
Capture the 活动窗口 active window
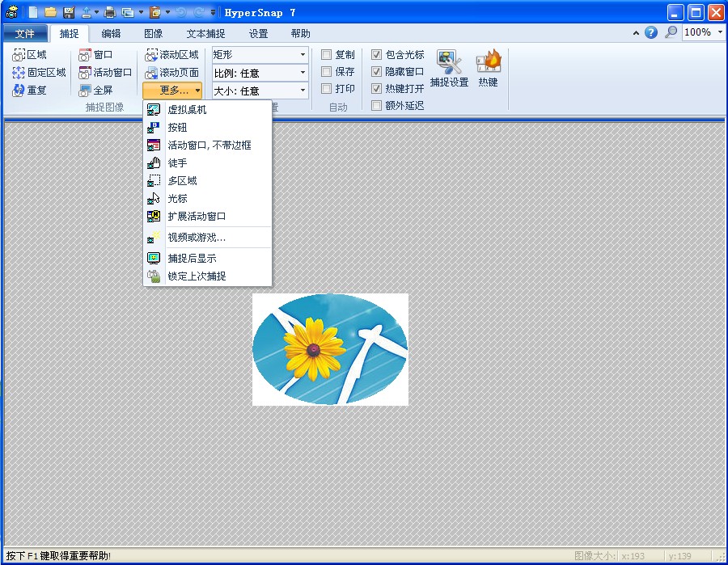[x=105, y=73]
